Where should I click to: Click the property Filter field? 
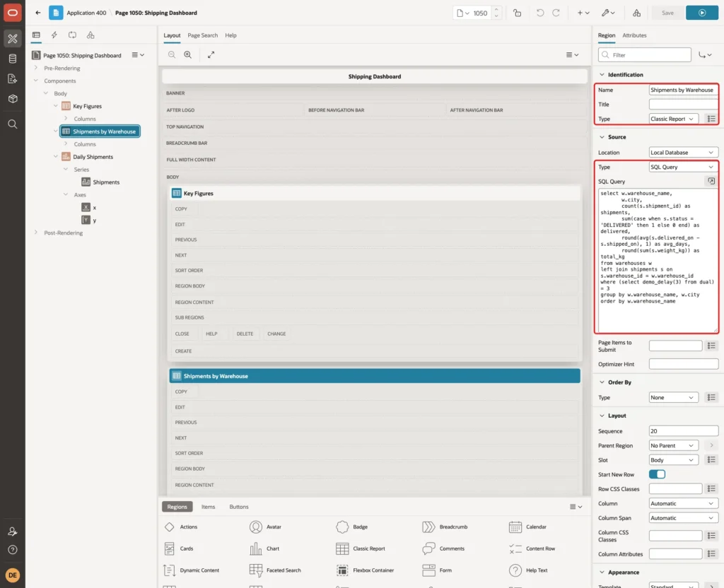[x=644, y=55]
